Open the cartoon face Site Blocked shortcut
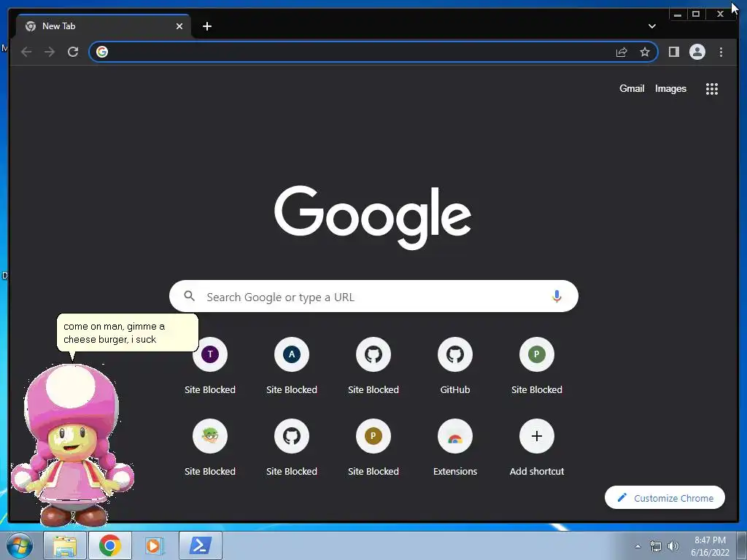 (x=210, y=448)
